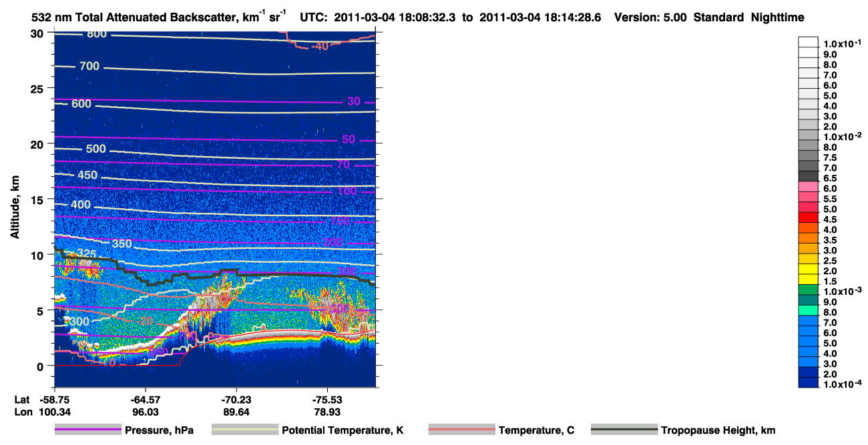Click the purple 30 pressure contour label
The image size is (868, 445).
[x=353, y=101]
